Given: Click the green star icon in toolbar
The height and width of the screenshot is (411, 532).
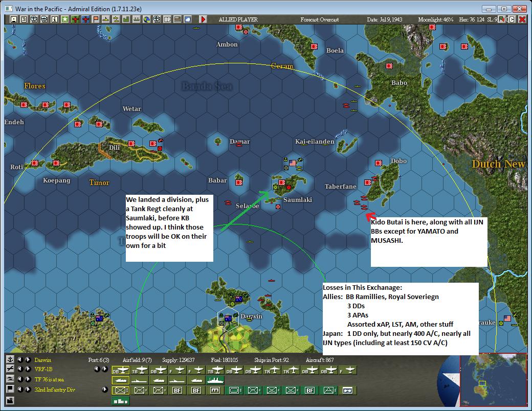Looking at the screenshot, I should [x=64, y=19].
